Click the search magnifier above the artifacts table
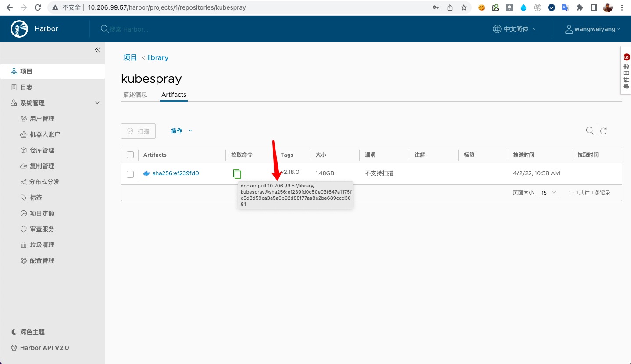 [x=590, y=131]
